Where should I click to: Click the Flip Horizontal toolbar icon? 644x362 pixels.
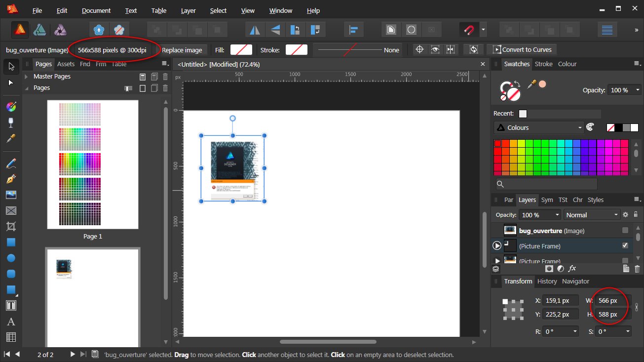click(255, 30)
